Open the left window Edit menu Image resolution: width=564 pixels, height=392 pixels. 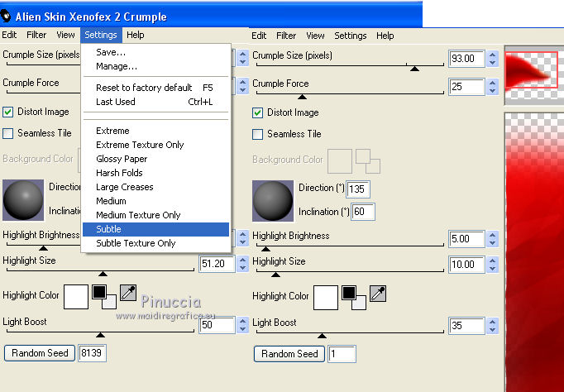(9, 35)
